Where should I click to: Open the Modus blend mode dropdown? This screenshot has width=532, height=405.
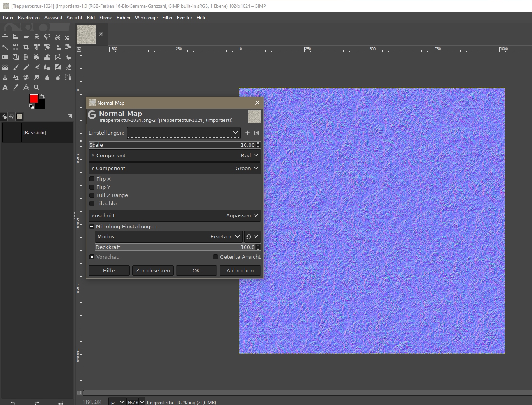(168, 236)
